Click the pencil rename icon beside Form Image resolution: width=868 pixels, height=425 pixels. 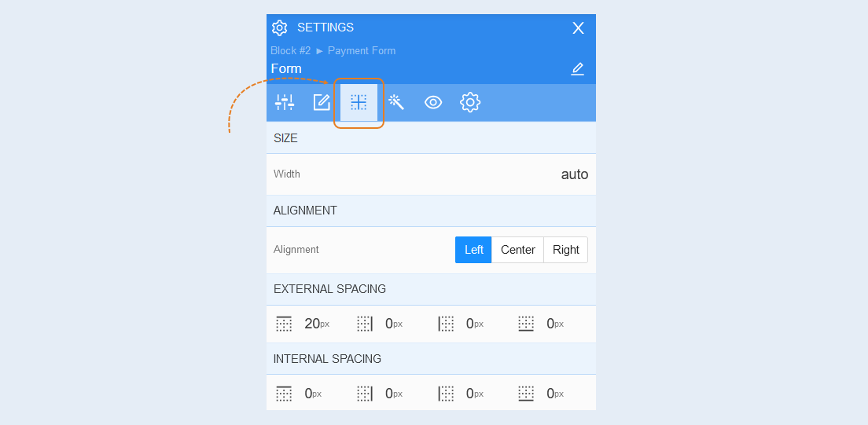(577, 69)
